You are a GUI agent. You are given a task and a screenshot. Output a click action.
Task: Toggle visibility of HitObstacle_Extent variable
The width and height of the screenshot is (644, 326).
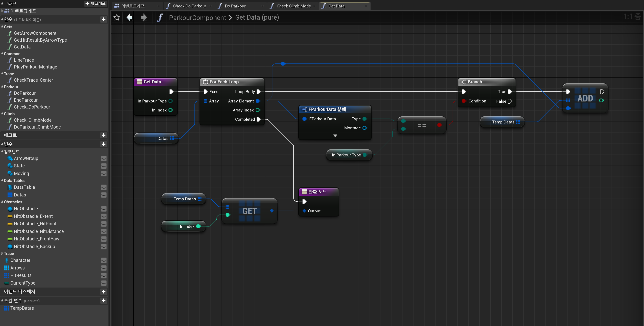click(104, 216)
